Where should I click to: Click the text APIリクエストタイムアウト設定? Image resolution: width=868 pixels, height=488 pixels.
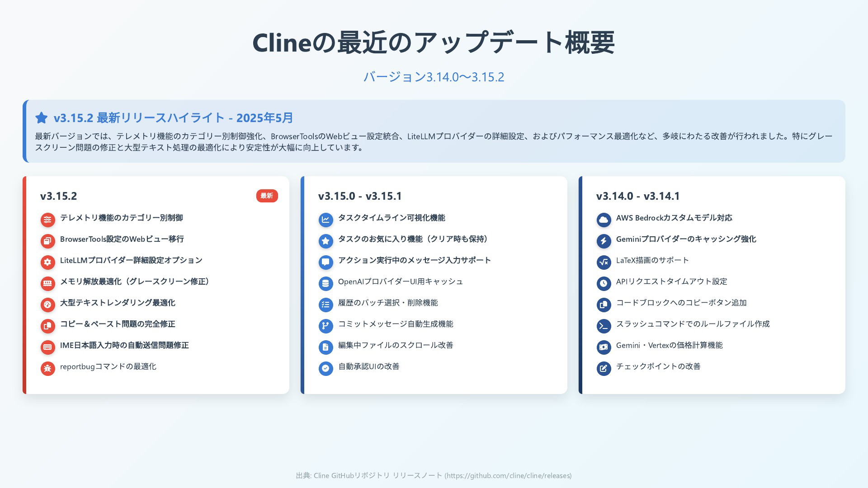coord(672,282)
